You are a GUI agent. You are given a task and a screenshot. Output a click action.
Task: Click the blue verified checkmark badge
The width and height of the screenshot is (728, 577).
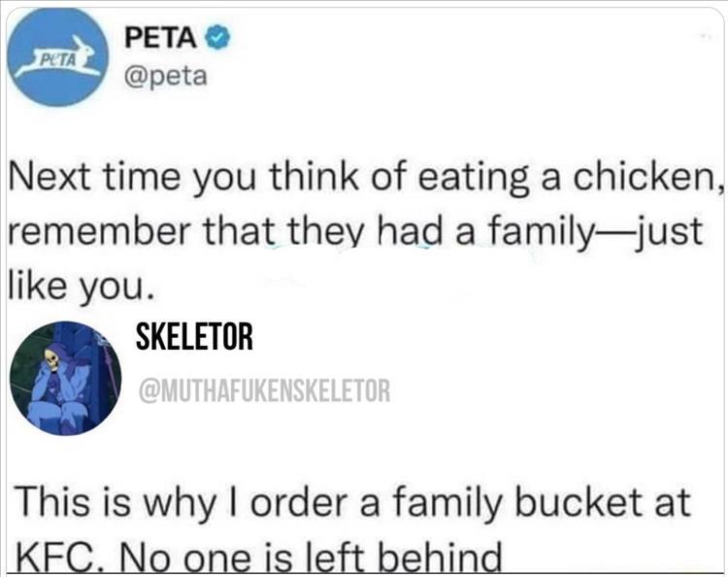220,41
